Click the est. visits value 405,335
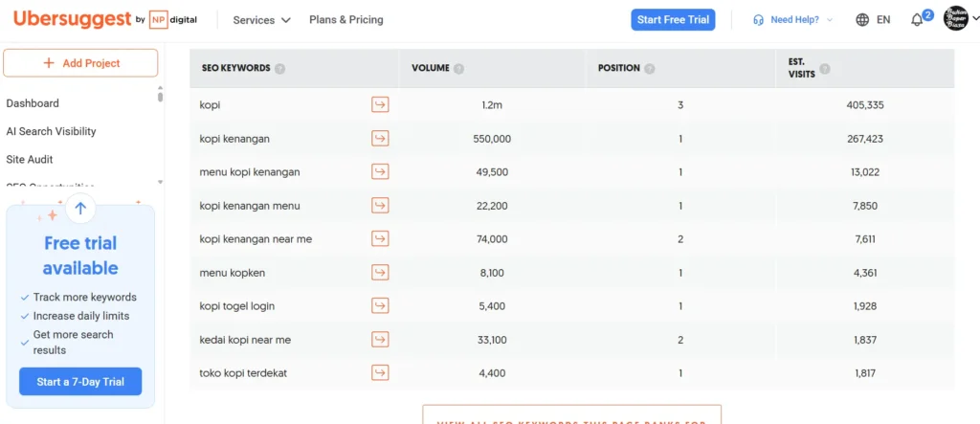The image size is (980, 424). click(x=865, y=105)
